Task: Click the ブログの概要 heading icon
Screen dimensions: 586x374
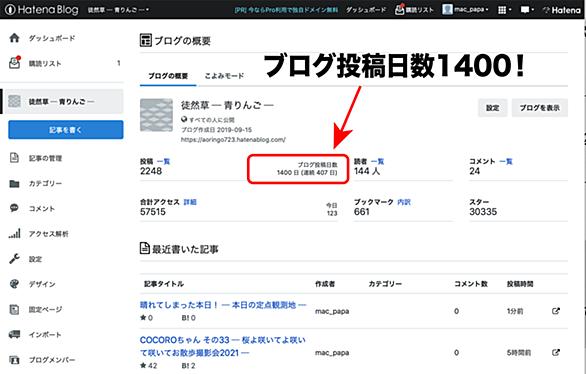Action: [146, 40]
